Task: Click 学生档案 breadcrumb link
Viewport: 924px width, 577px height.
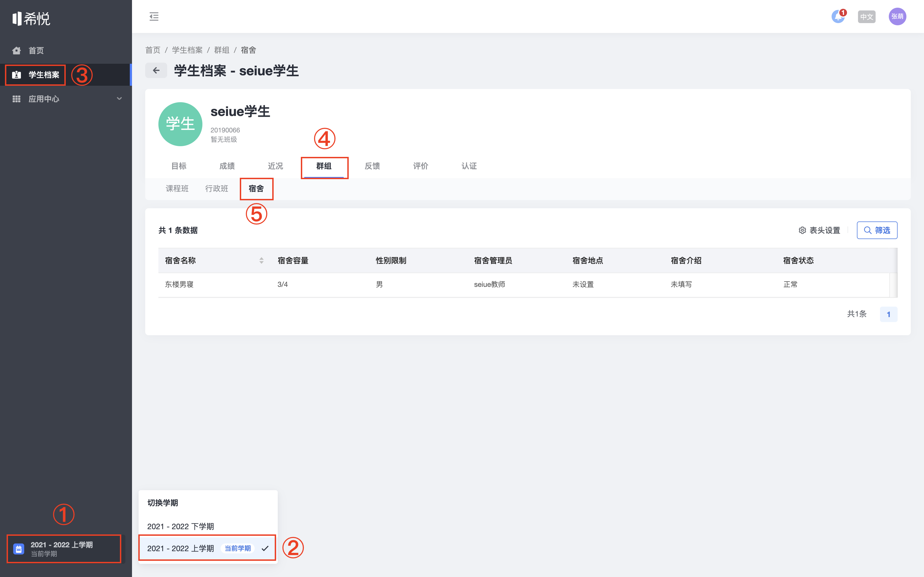Action: click(x=187, y=50)
